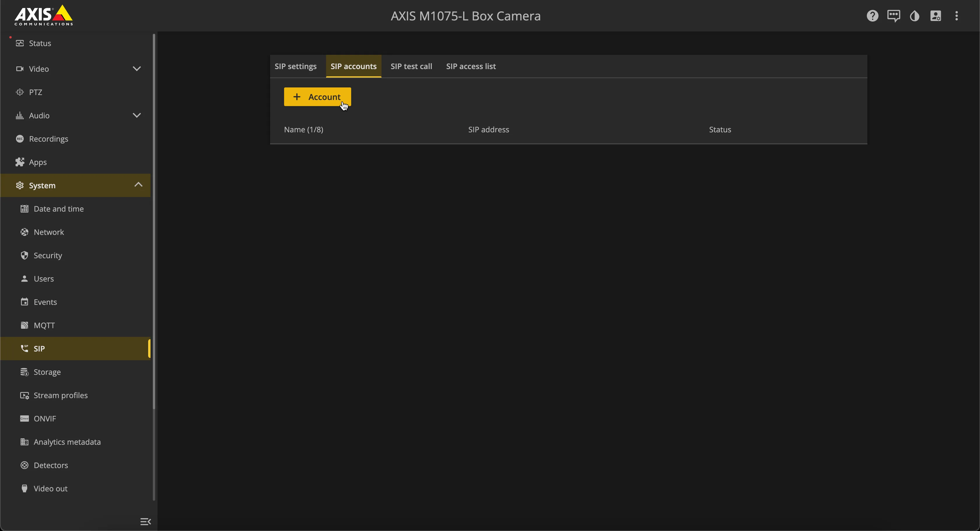
Task: Click the SIP address column header
Action: (x=489, y=130)
